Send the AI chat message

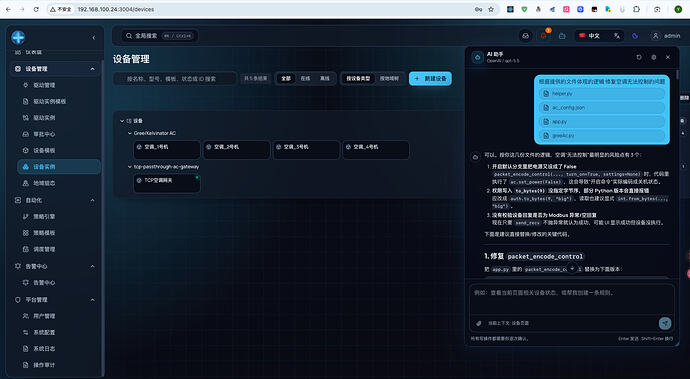665,323
